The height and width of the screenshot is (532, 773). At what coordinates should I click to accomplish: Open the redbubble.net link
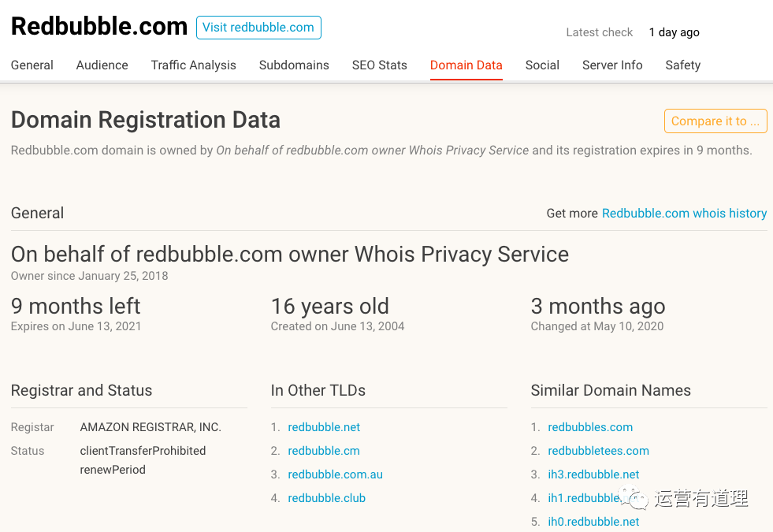tap(324, 427)
